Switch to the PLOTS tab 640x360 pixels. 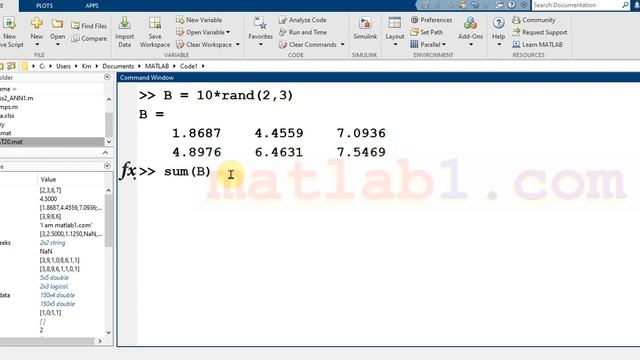[x=44, y=5]
